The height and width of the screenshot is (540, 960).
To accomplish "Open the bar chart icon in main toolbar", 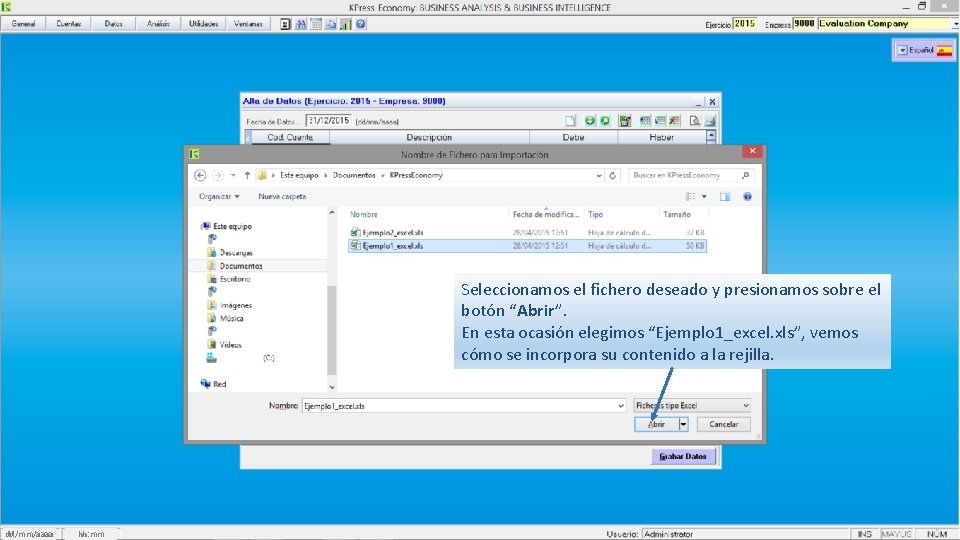I will [x=346, y=24].
